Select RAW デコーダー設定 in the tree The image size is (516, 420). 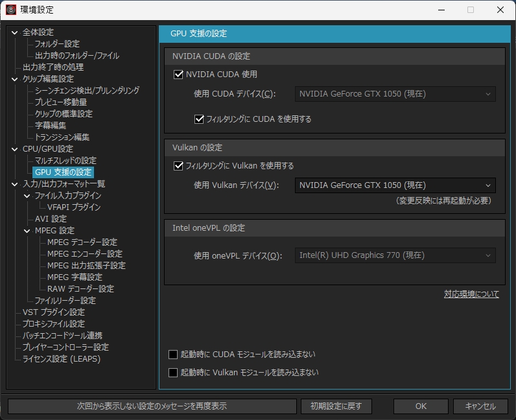pyautogui.click(x=80, y=289)
